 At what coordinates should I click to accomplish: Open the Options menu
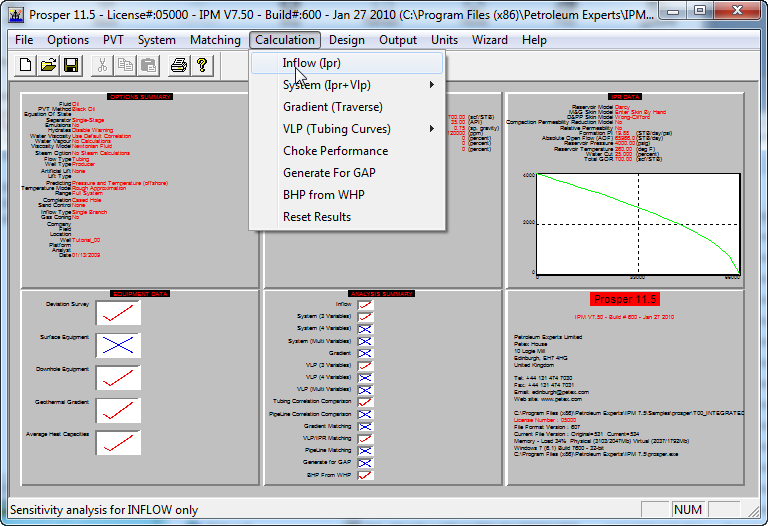(68, 40)
